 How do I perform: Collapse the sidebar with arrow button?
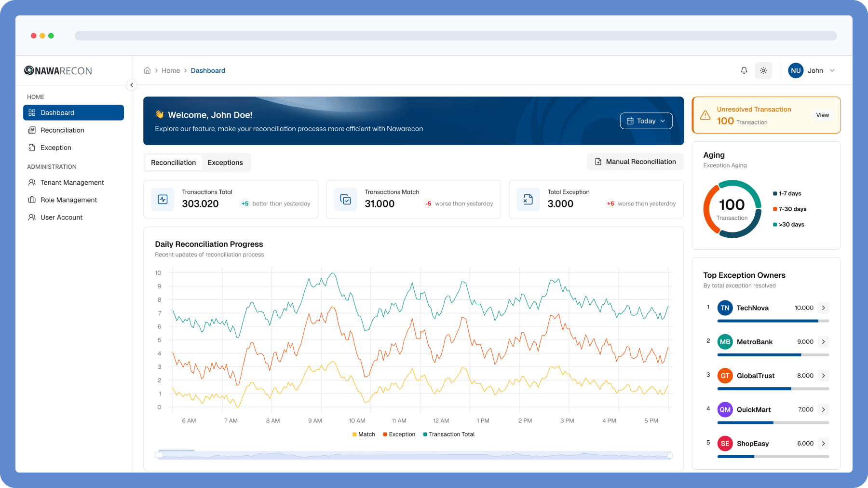coord(132,85)
